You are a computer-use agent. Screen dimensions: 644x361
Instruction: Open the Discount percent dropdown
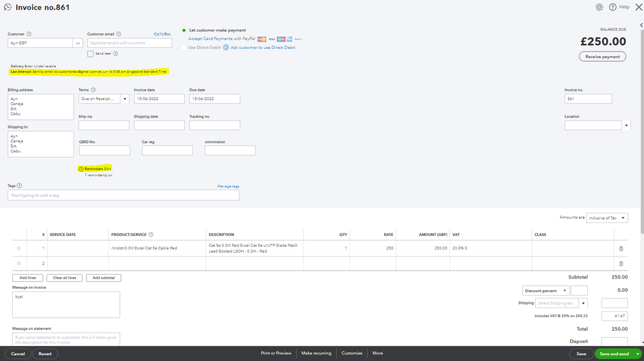546,291
